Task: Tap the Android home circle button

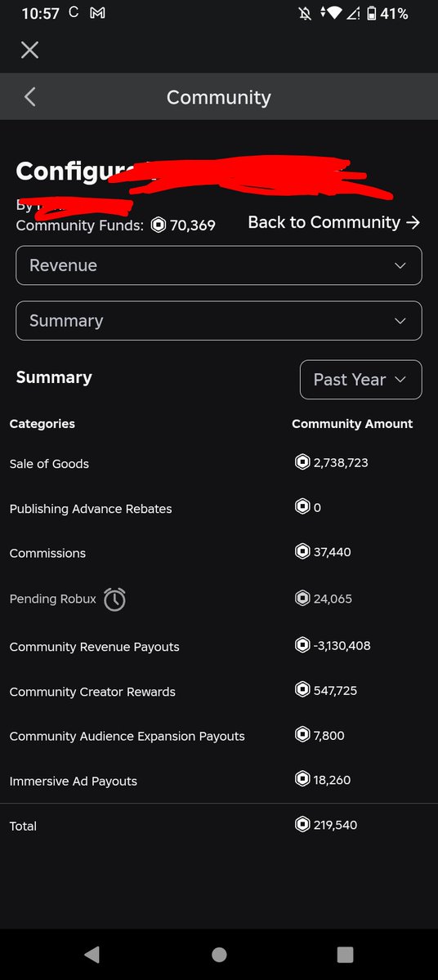Action: (218, 954)
